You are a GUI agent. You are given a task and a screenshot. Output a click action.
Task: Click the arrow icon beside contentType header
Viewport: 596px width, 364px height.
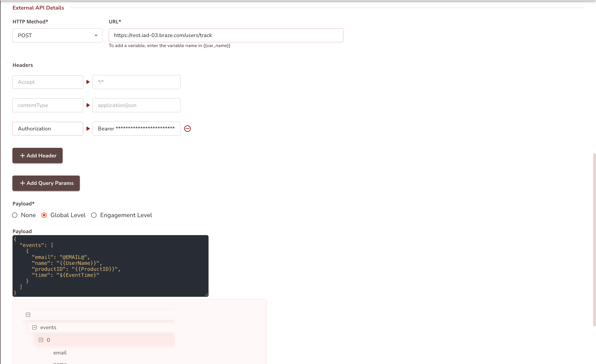[88, 105]
